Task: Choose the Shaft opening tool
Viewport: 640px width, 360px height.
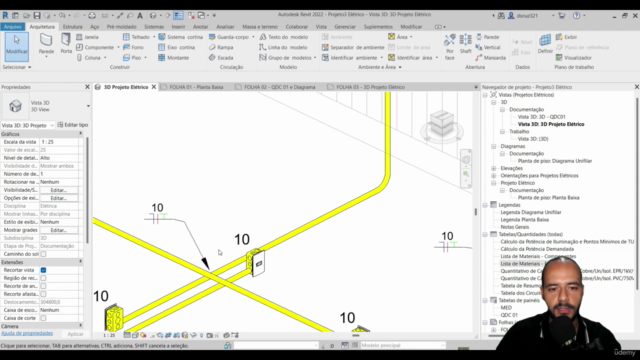Action: 465,44
